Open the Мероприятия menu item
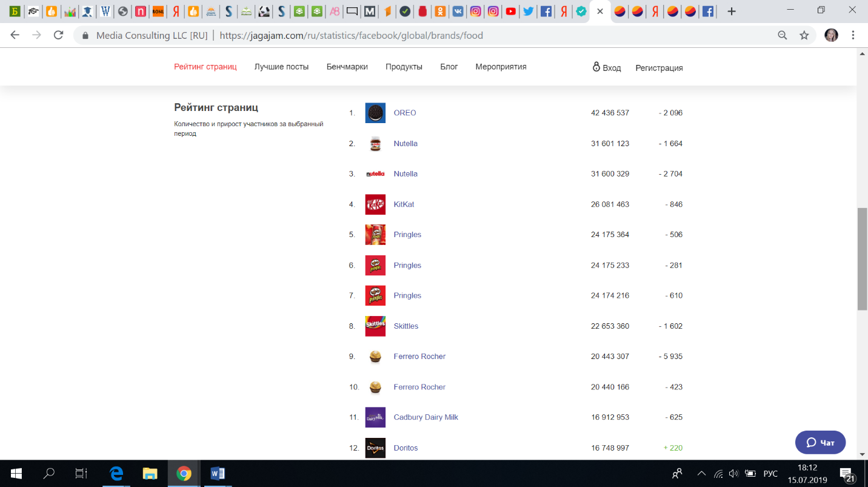 pyautogui.click(x=501, y=67)
